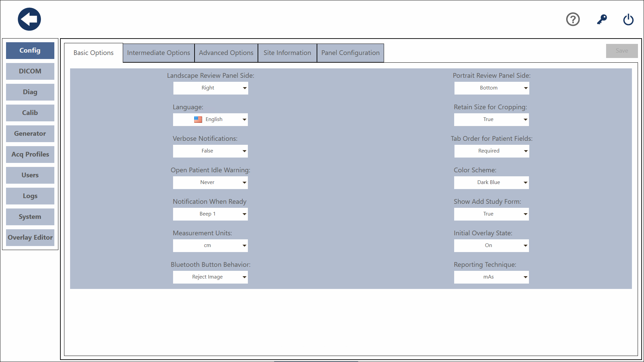Viewport: 644px width, 362px height.
Task: Click the 'Verbose Notifications:' label
Action: point(205,139)
